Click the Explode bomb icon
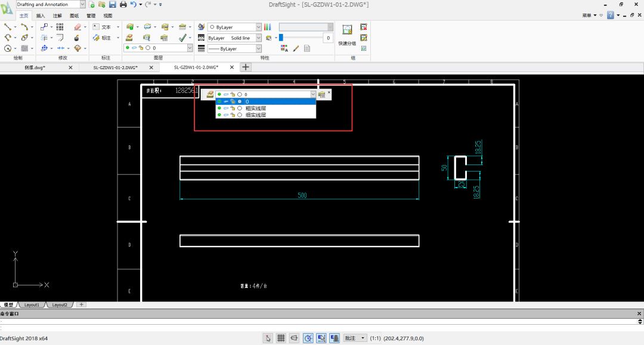The image size is (644, 345). point(77,38)
